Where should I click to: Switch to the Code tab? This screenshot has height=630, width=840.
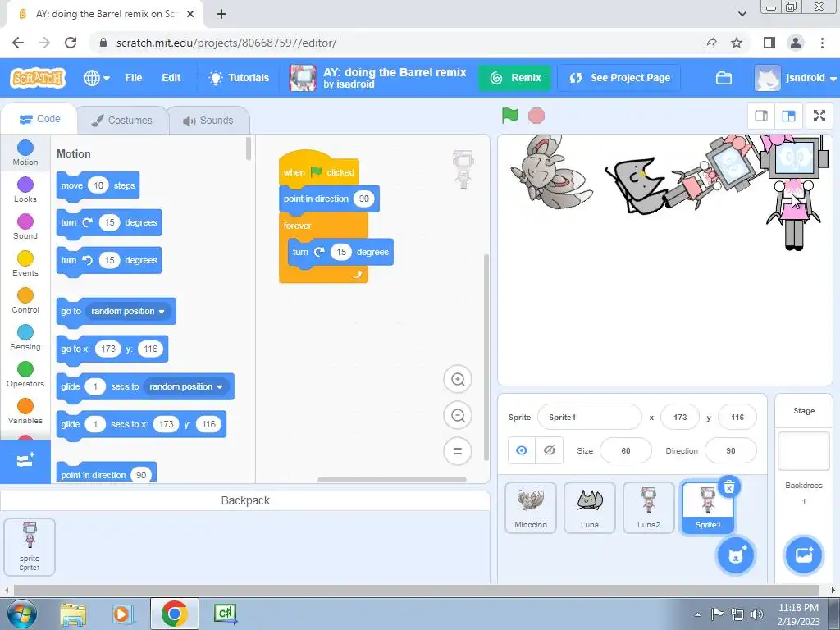(x=39, y=119)
